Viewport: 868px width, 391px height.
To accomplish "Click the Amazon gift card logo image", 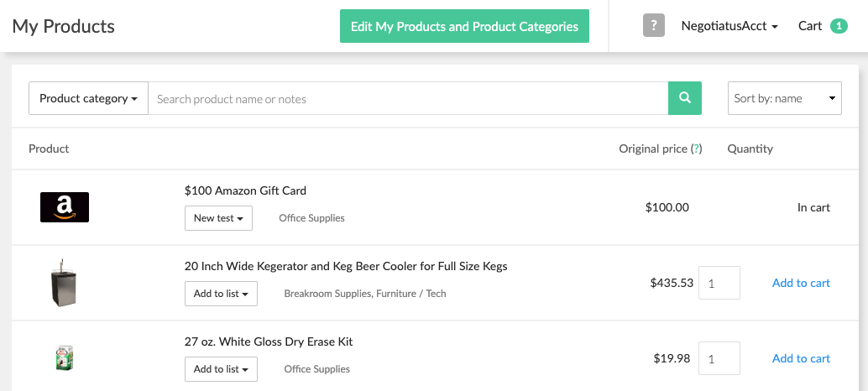I will pyautogui.click(x=65, y=207).
